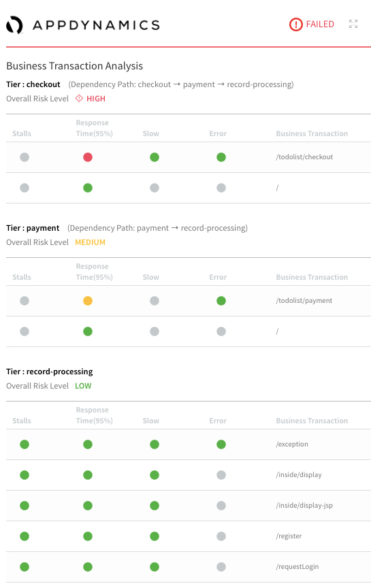Click the MEDIUM overall risk level label
The width and height of the screenshot is (371, 588).
point(90,242)
